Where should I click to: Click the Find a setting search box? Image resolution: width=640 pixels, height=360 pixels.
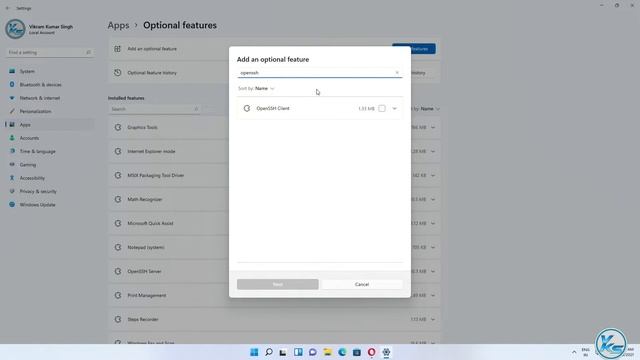tap(49, 52)
